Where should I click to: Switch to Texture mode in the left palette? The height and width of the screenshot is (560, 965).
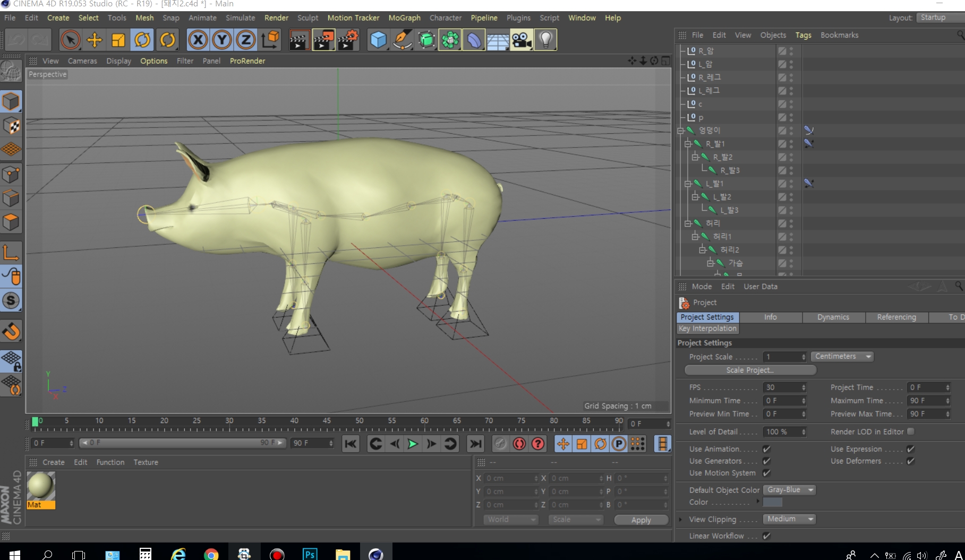[x=11, y=126]
